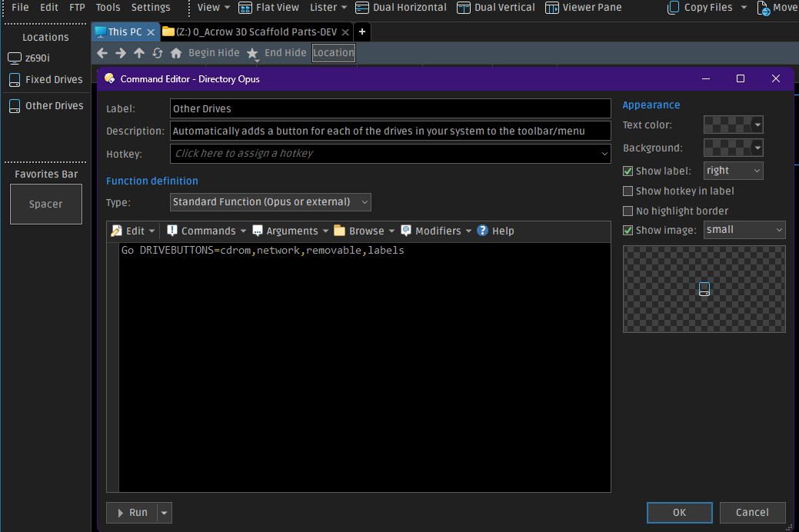Expand the Copy Files dropdown arrow
This screenshot has width=799, height=532.
744,8
